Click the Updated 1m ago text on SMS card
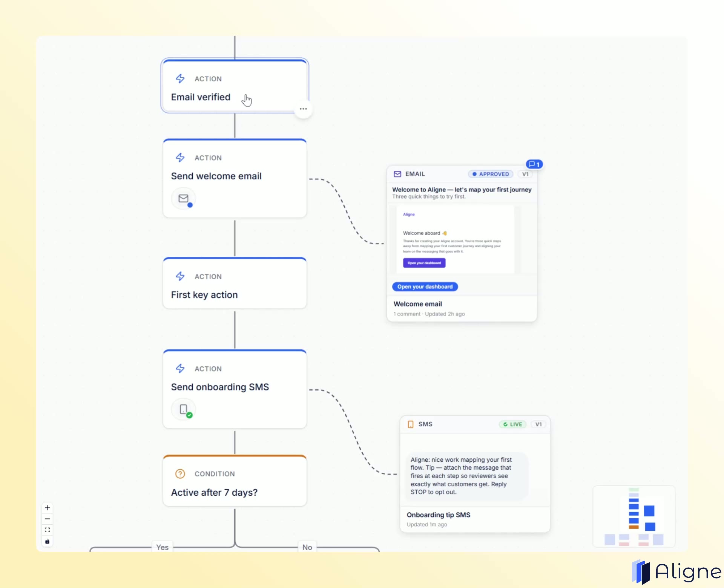The image size is (724, 588). [x=427, y=525]
